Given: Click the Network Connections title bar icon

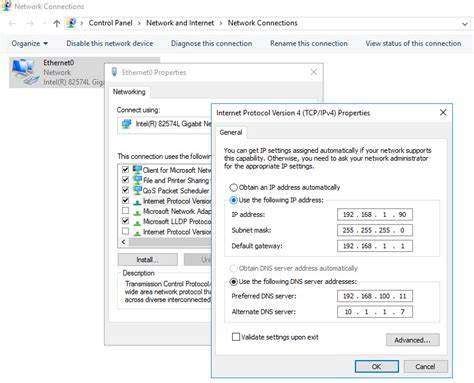Looking at the screenshot, I should coord(6,6).
